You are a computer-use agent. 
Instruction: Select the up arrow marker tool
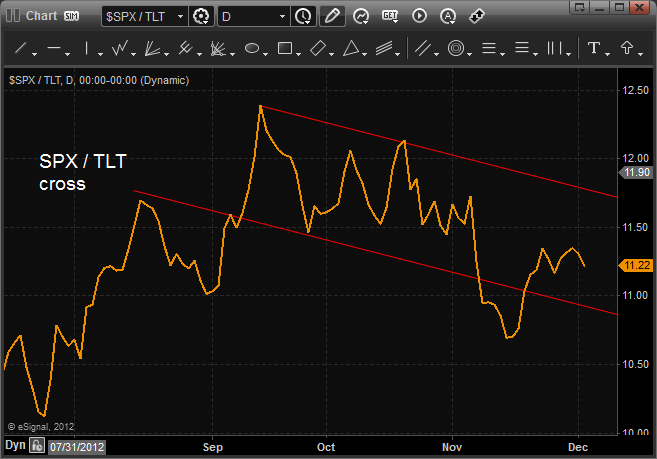pos(627,48)
